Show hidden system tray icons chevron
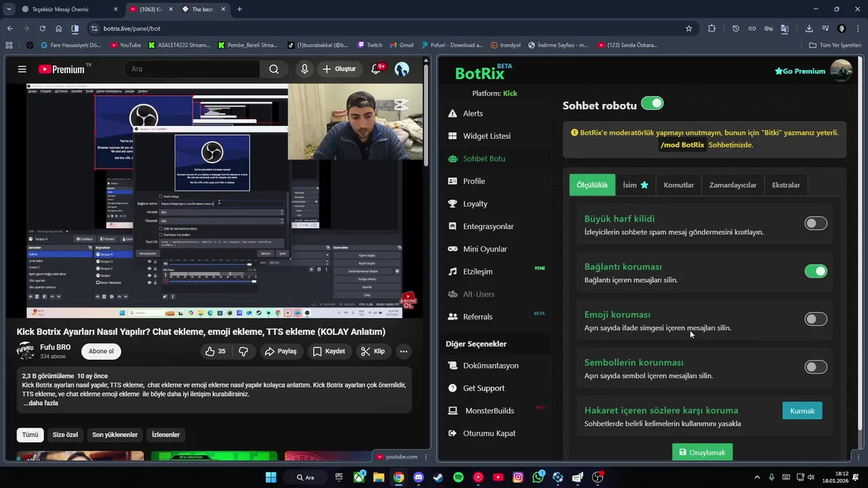The width and height of the screenshot is (868, 488). pyautogui.click(x=757, y=477)
